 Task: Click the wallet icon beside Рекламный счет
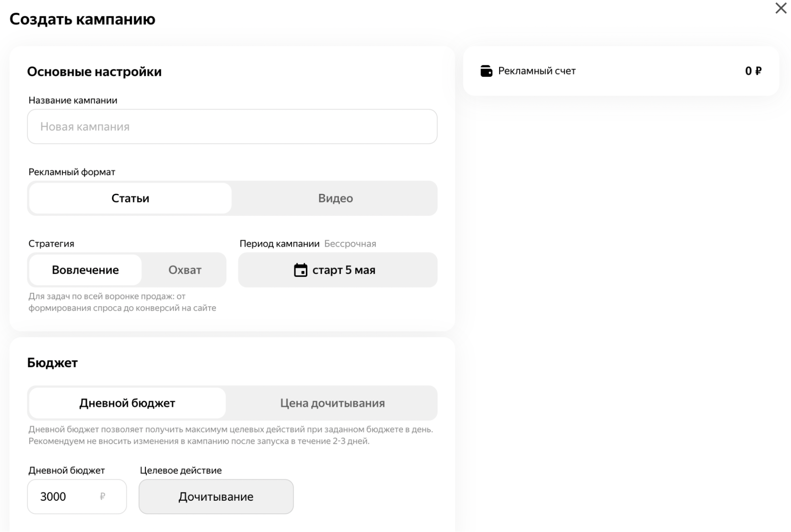click(486, 71)
